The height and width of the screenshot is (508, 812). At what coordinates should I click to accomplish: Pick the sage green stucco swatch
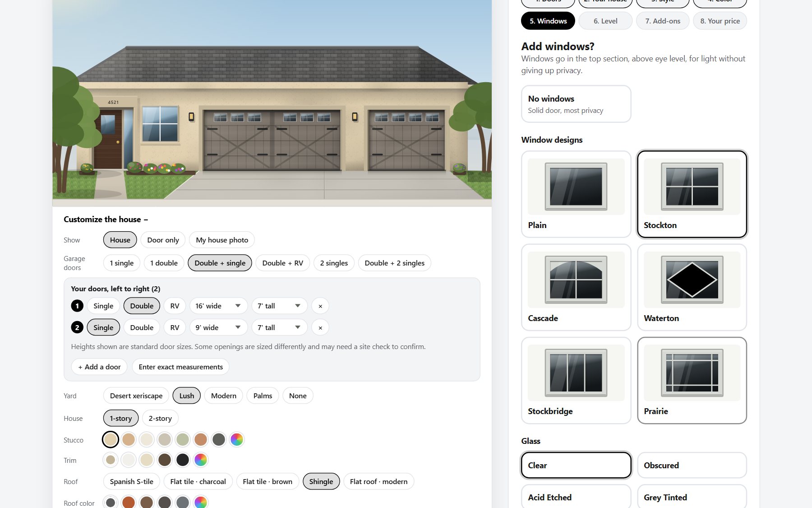[x=183, y=439]
